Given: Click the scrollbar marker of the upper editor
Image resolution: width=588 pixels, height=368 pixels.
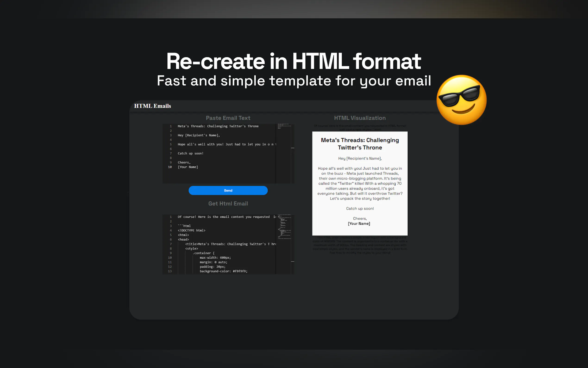Looking at the screenshot, I should (x=292, y=148).
